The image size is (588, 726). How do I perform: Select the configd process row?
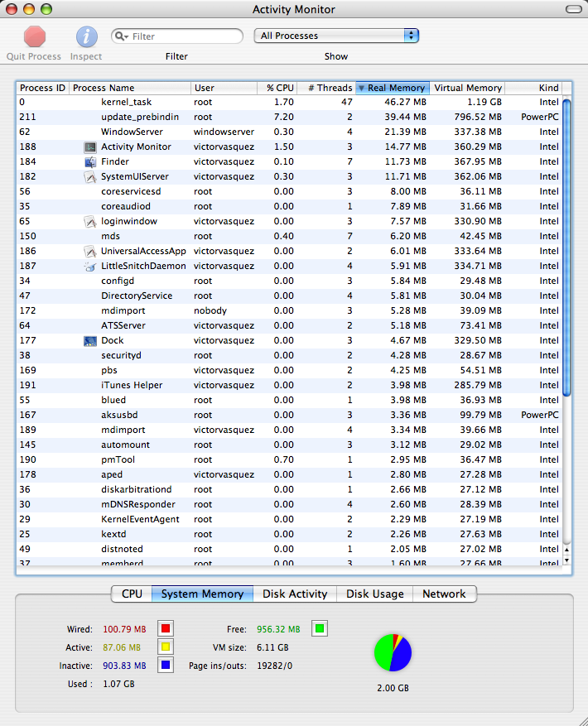point(289,281)
